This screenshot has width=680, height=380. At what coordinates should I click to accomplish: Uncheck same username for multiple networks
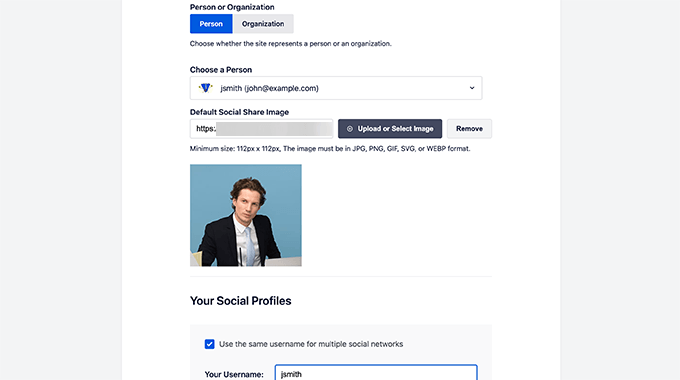click(209, 344)
